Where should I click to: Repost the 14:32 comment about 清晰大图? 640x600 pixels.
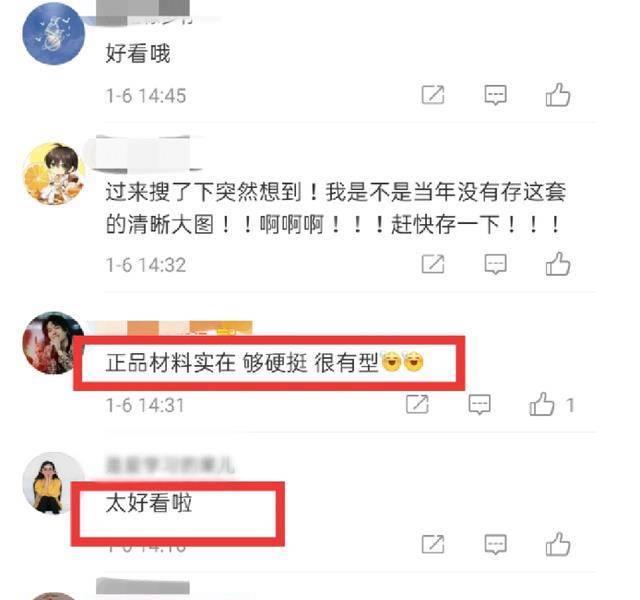[x=433, y=264]
